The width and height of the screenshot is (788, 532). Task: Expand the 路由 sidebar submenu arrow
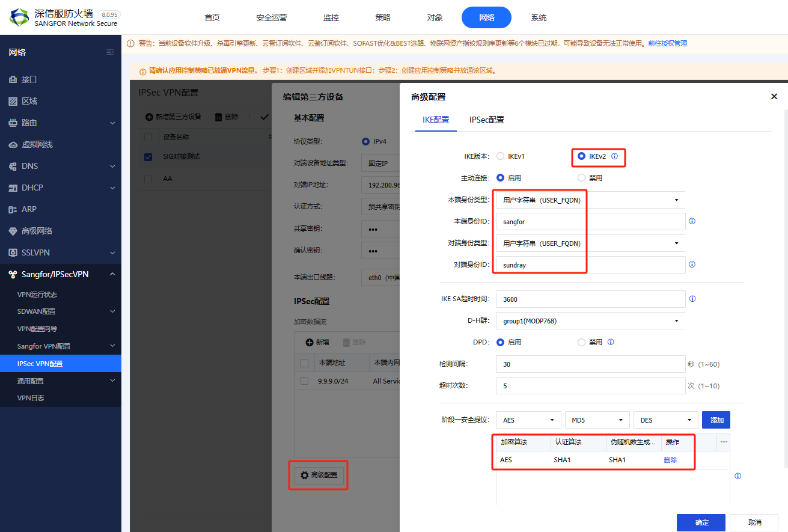click(x=112, y=123)
